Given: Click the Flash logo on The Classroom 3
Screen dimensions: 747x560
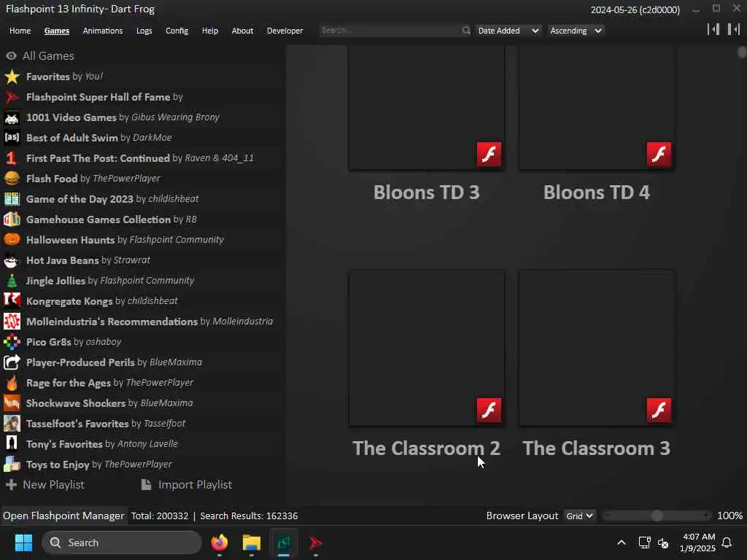Looking at the screenshot, I should pos(659,410).
